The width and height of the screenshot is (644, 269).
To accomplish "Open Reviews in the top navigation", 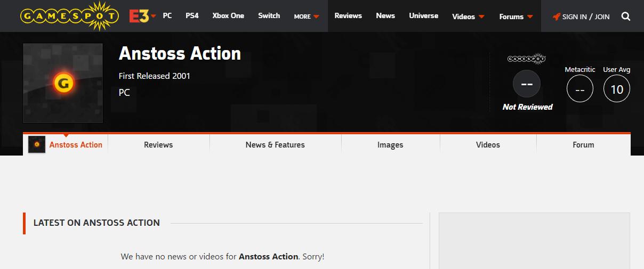I will [x=348, y=16].
